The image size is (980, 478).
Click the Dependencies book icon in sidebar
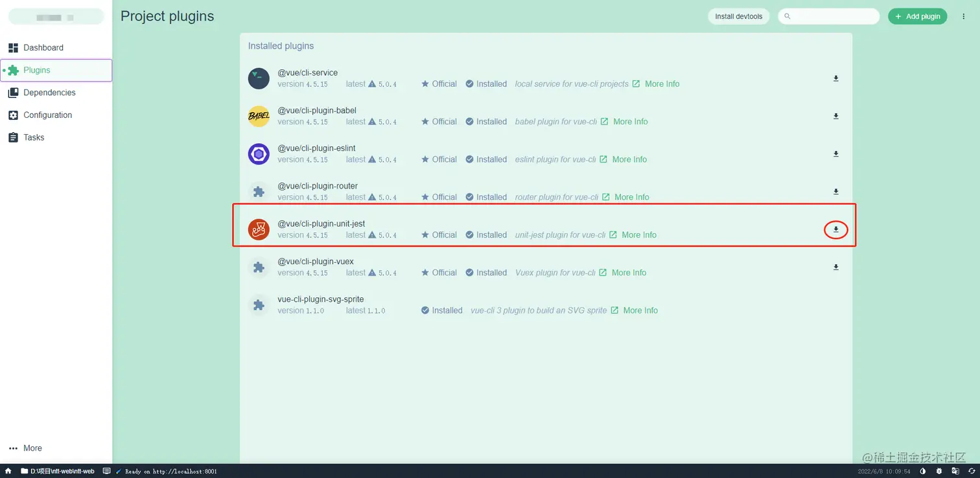coord(13,93)
